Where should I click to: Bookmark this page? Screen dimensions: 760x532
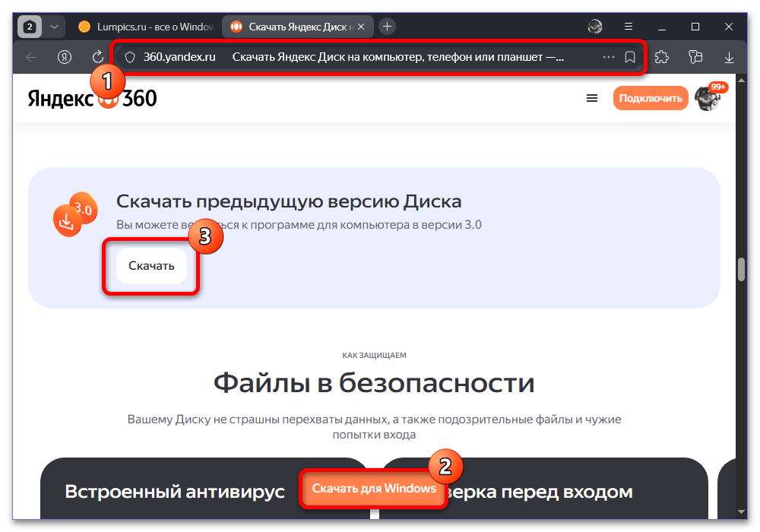point(629,57)
